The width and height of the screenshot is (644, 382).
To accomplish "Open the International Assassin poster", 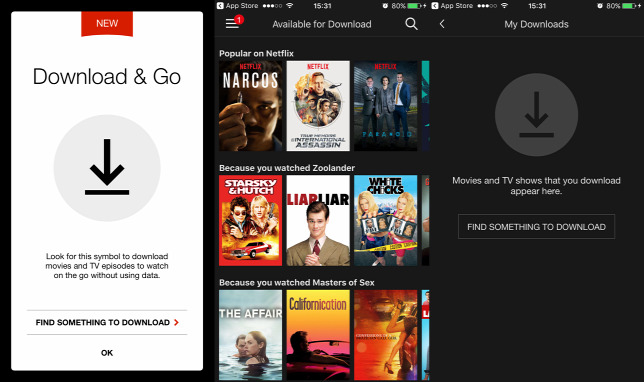I will (x=318, y=106).
